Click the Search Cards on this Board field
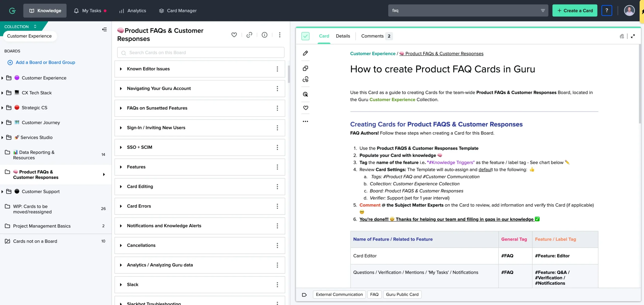 tap(200, 52)
